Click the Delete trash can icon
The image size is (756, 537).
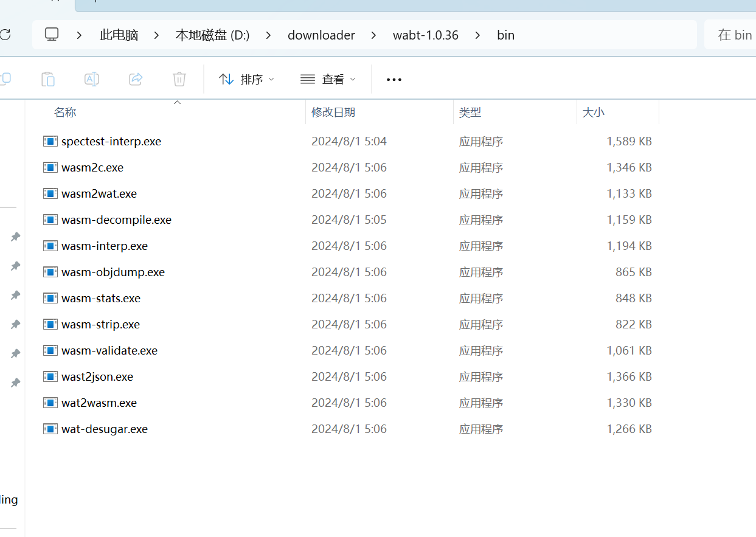coord(179,79)
